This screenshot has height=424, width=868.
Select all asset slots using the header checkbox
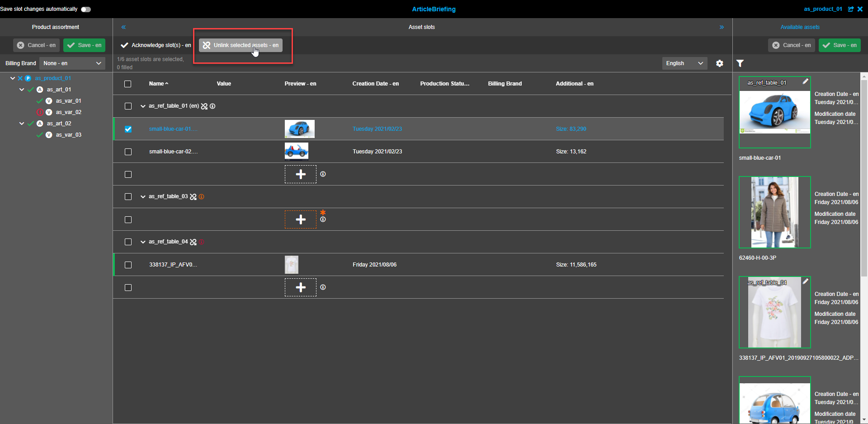pyautogui.click(x=127, y=84)
